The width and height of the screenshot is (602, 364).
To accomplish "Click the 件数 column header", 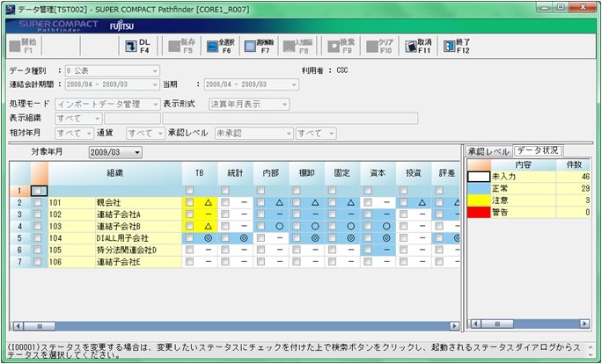I will (x=574, y=165).
